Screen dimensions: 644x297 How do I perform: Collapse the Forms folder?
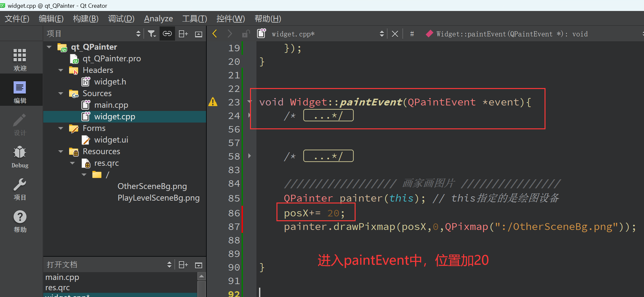pyautogui.click(x=61, y=128)
